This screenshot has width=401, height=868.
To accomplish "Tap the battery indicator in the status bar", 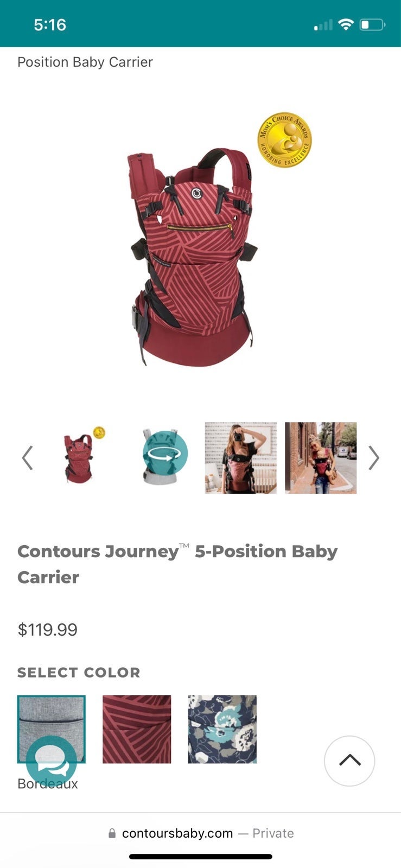I will [x=372, y=24].
